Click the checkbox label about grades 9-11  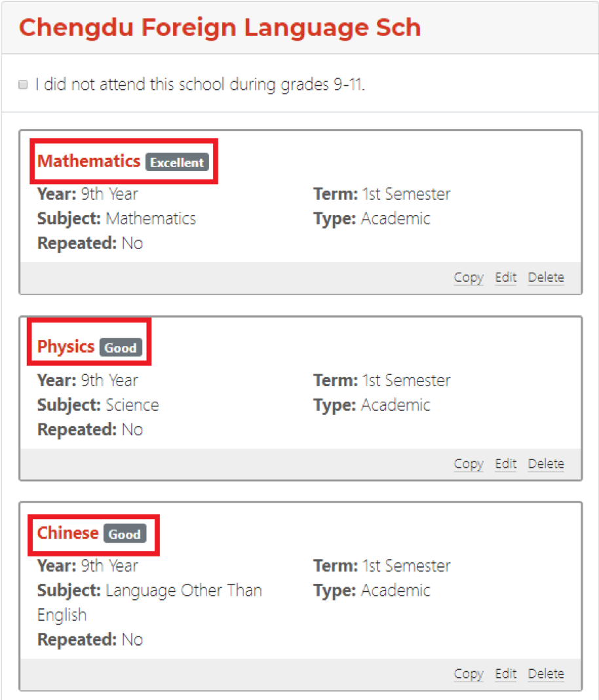[200, 85]
